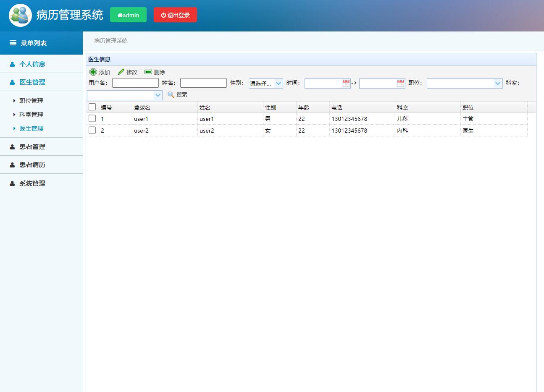This screenshot has width=544, height=392.
Task: Click the 用户名 username input field
Action: point(135,83)
